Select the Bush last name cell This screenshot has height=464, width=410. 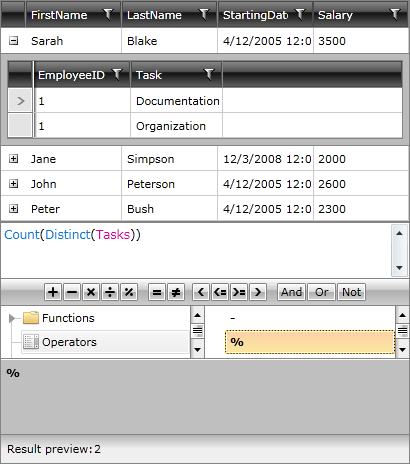tap(170, 209)
